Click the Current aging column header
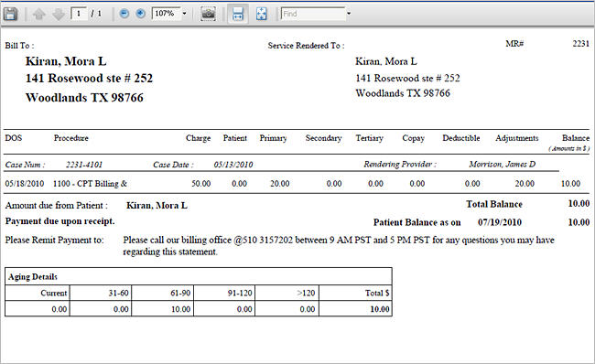The height and width of the screenshot is (364, 595). 53,293
